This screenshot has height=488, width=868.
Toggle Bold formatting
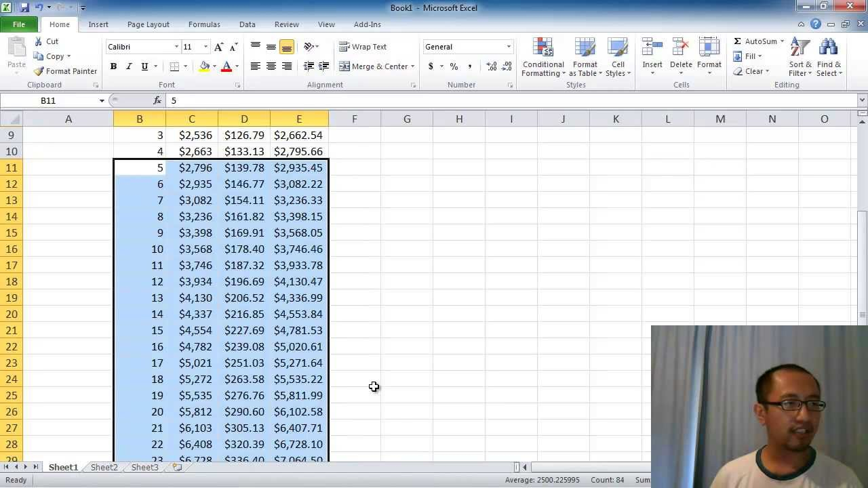(113, 66)
